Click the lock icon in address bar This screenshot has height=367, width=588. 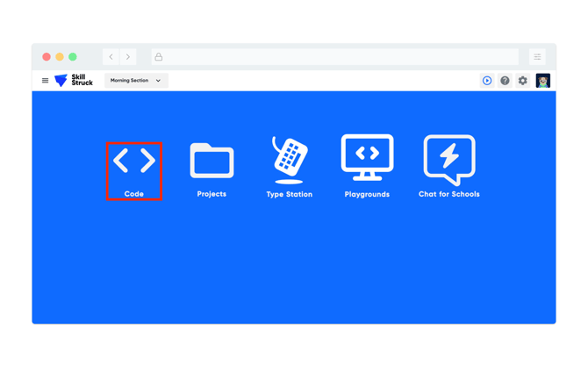(x=159, y=57)
